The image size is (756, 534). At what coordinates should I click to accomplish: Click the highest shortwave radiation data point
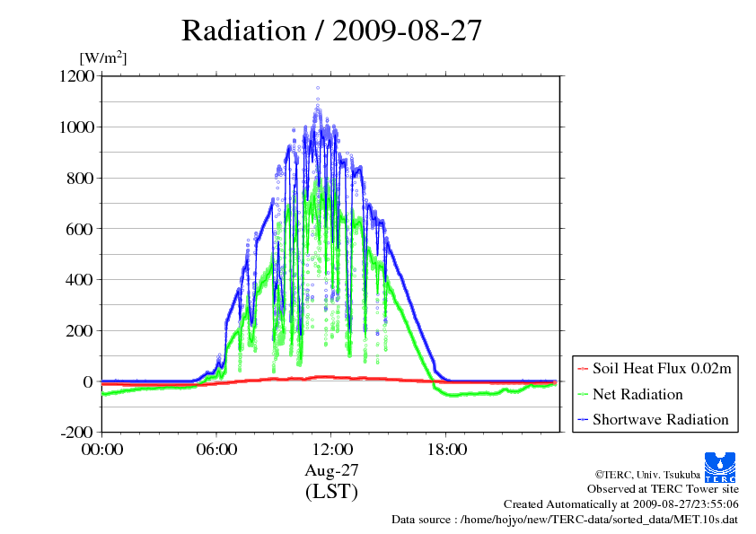coord(318,88)
